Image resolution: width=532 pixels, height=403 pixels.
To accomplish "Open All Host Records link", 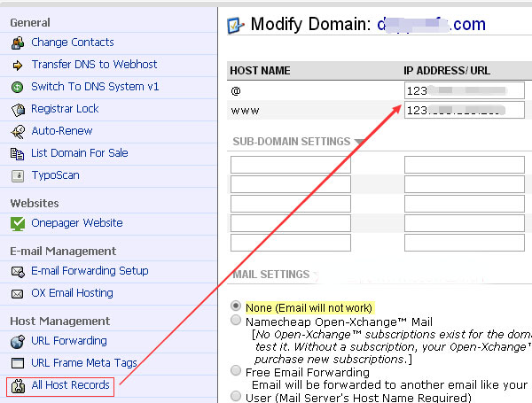I will click(70, 385).
